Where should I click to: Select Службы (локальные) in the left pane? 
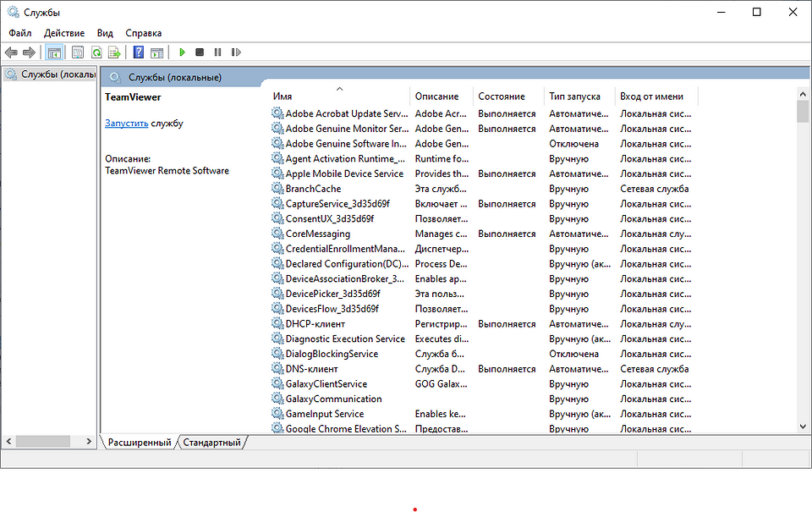[x=47, y=74]
